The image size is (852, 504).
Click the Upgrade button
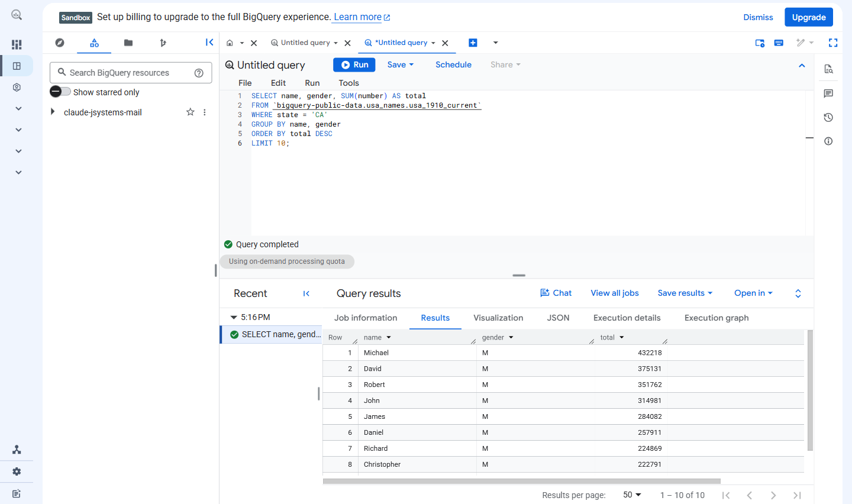809,17
